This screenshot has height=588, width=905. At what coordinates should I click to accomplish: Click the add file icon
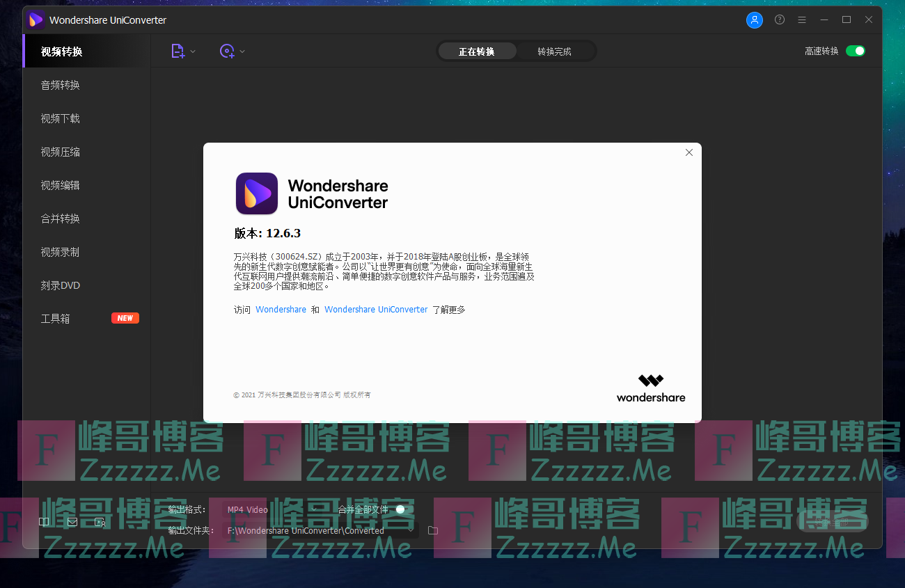(x=178, y=51)
